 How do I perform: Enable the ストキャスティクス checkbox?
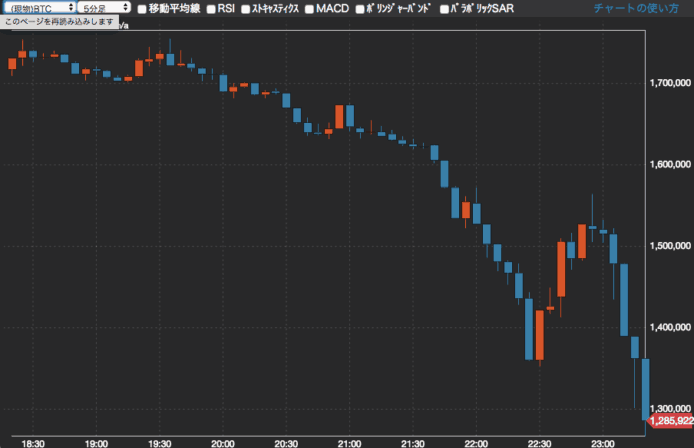tap(244, 9)
